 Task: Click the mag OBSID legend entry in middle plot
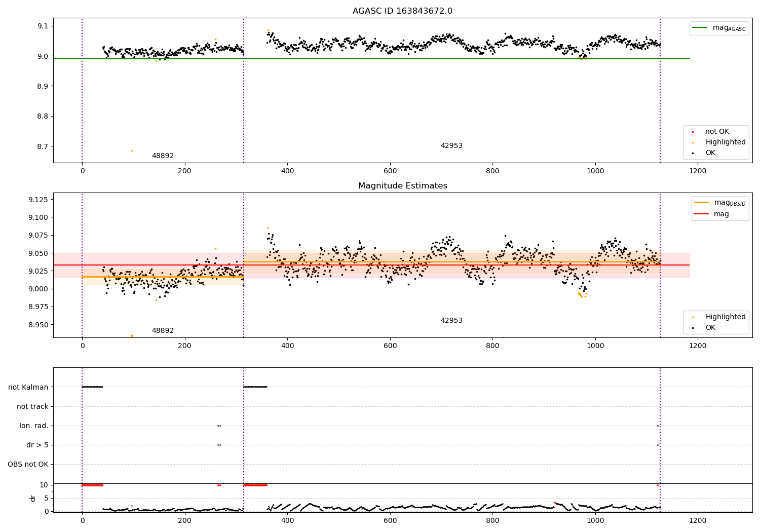click(x=719, y=203)
